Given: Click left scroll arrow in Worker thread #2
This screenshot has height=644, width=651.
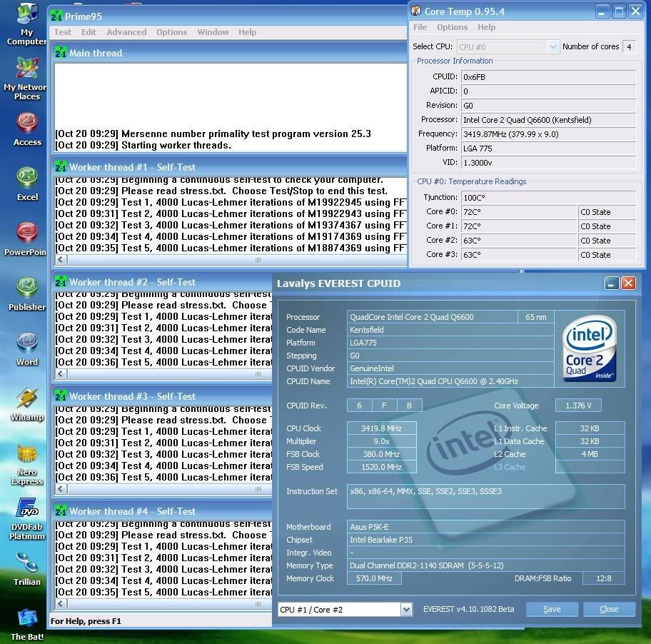Looking at the screenshot, I should coord(61,373).
